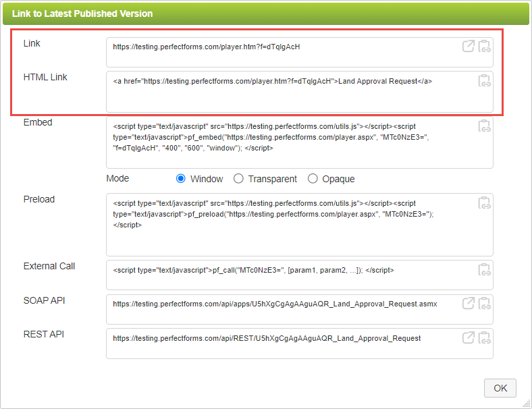Open the SOAP API URL in a new window

[x=469, y=303]
